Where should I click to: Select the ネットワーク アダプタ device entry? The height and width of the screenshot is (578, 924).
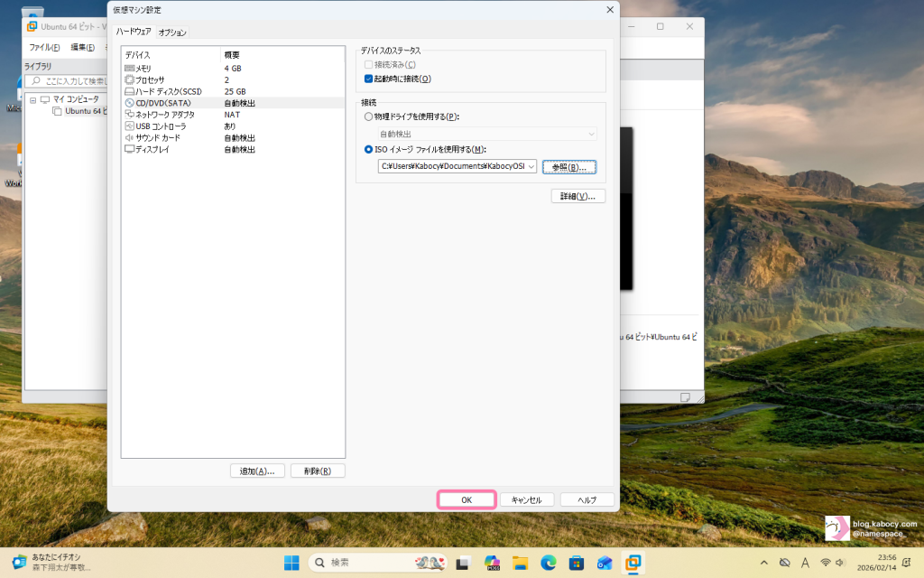pos(164,115)
